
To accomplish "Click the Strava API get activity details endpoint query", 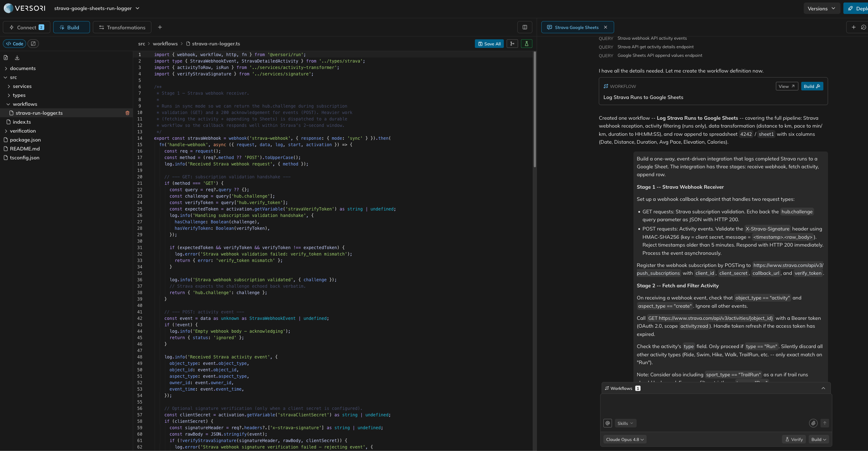I will pyautogui.click(x=655, y=47).
